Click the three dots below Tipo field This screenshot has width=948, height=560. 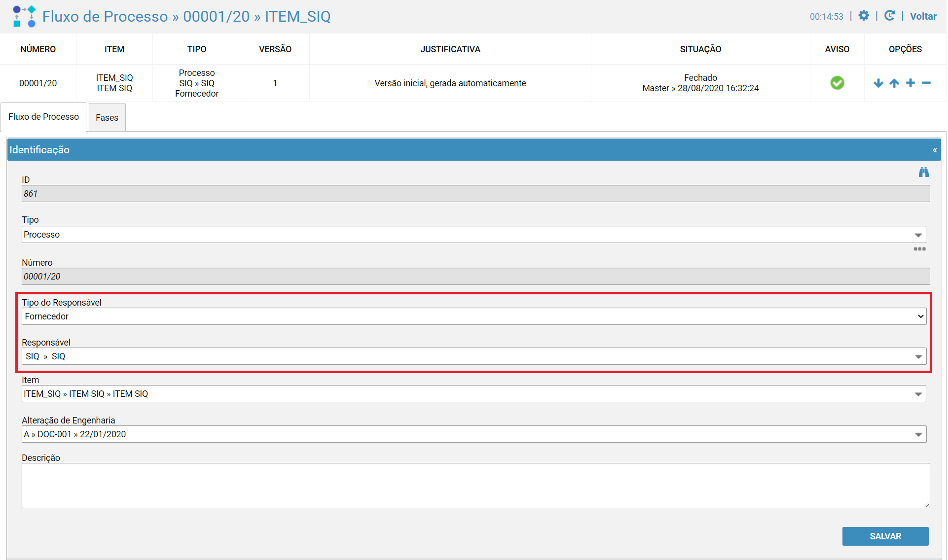(x=919, y=249)
